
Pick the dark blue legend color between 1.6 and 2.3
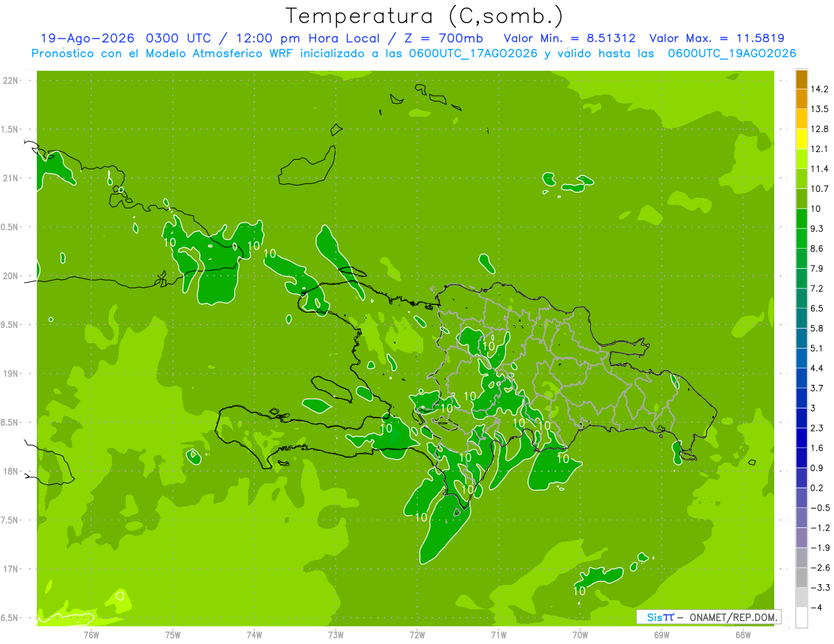pos(802,438)
